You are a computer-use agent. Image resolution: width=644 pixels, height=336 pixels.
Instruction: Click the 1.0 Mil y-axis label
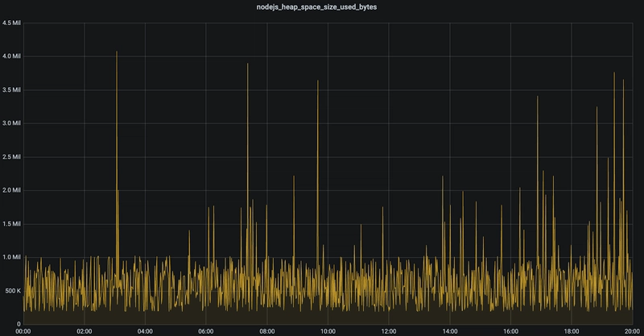click(11, 257)
